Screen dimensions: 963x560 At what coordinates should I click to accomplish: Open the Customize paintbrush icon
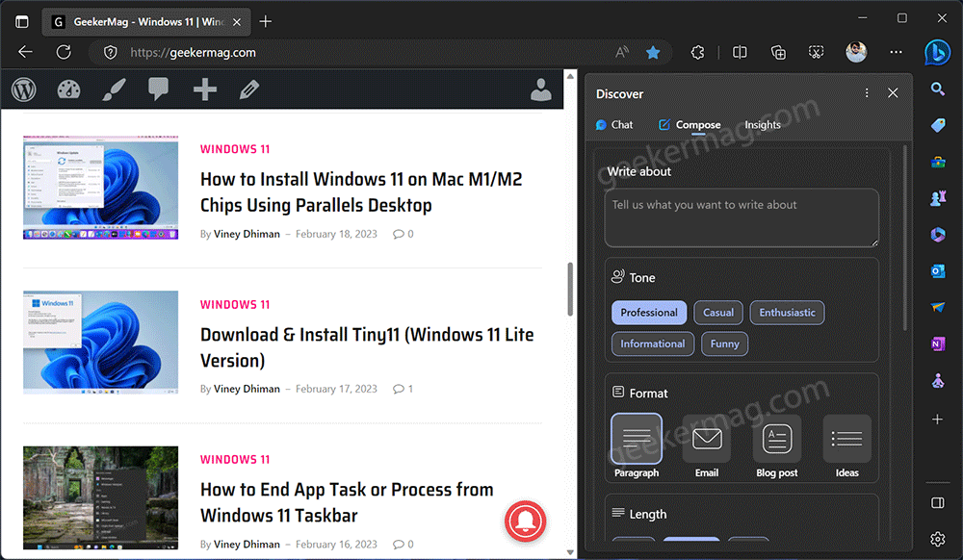[x=115, y=89]
